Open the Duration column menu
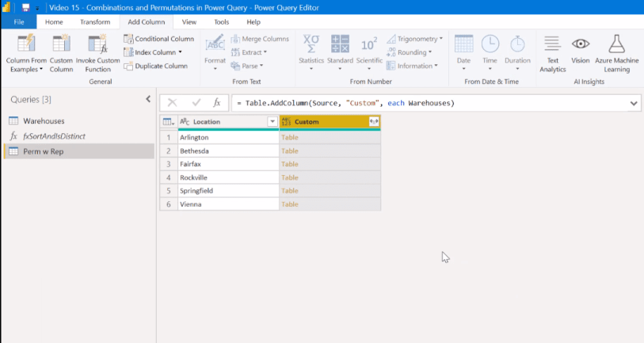 coord(517,53)
